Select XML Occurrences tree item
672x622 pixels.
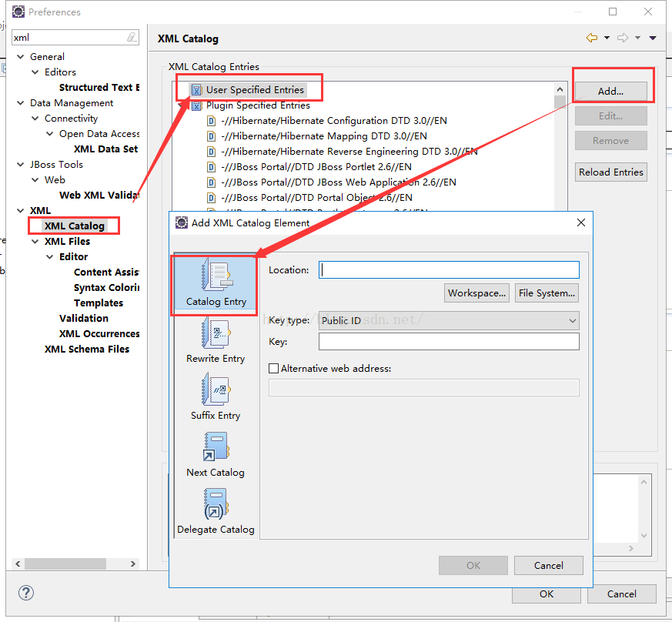pos(99,334)
